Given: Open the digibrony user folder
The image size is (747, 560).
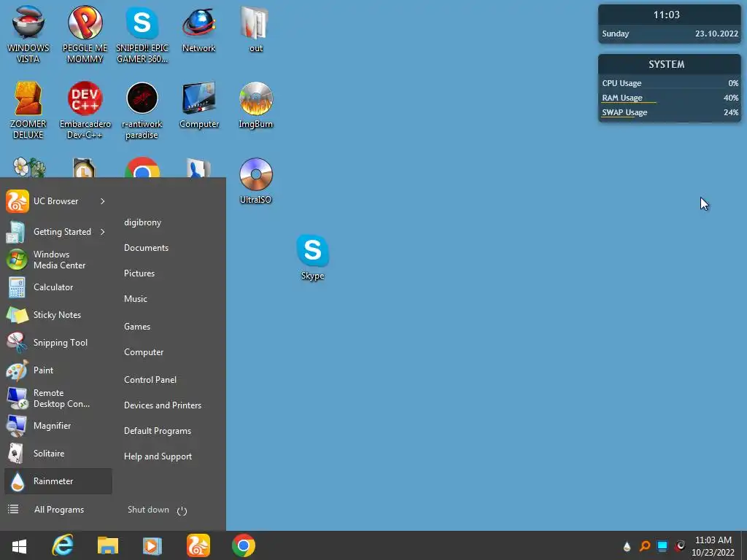Looking at the screenshot, I should point(142,222).
